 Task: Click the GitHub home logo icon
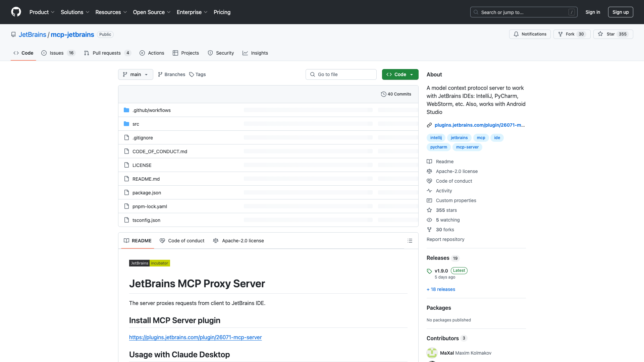[16, 12]
